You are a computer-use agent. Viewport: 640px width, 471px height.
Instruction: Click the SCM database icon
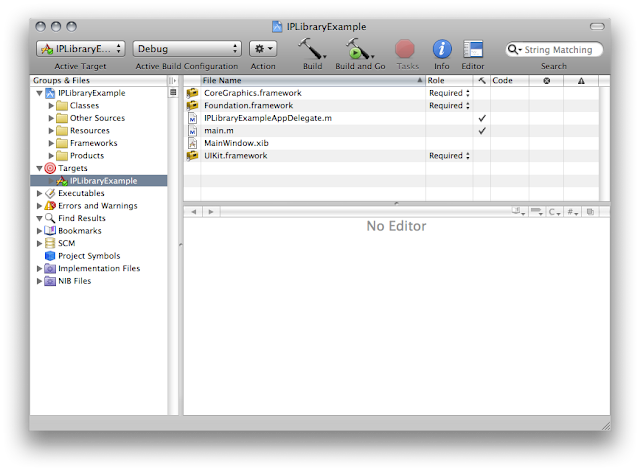point(50,244)
